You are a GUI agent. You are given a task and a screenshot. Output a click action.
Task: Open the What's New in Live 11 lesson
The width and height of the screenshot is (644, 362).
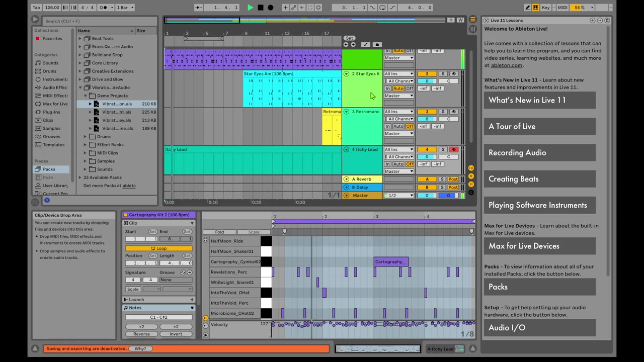pyautogui.click(x=539, y=100)
